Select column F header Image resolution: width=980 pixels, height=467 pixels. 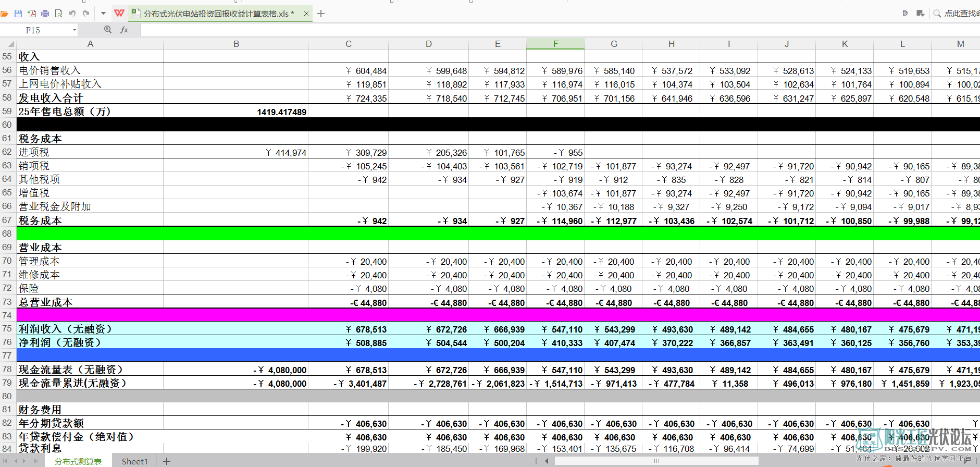coord(555,44)
